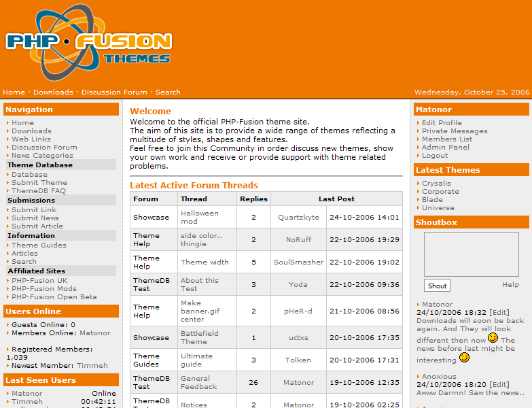Click the PHP-Fusion Themes logo
This screenshot has width=532, height=408.
[x=88, y=42]
